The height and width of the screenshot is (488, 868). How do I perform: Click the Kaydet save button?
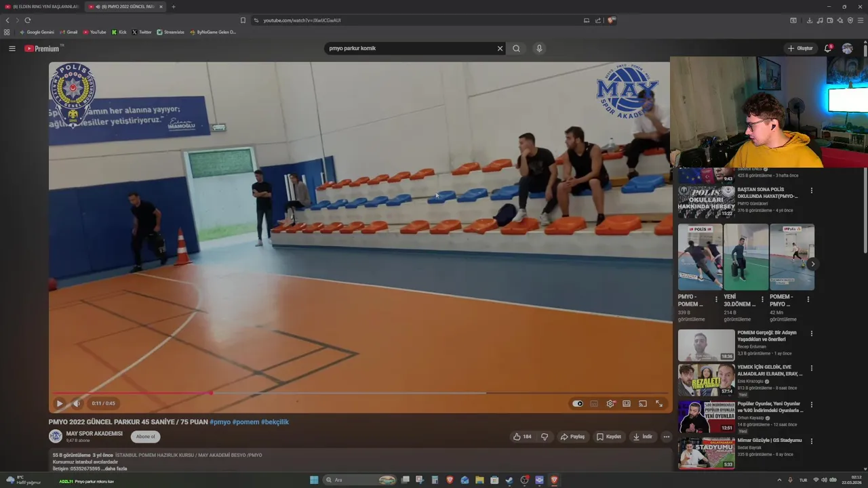pyautogui.click(x=609, y=436)
